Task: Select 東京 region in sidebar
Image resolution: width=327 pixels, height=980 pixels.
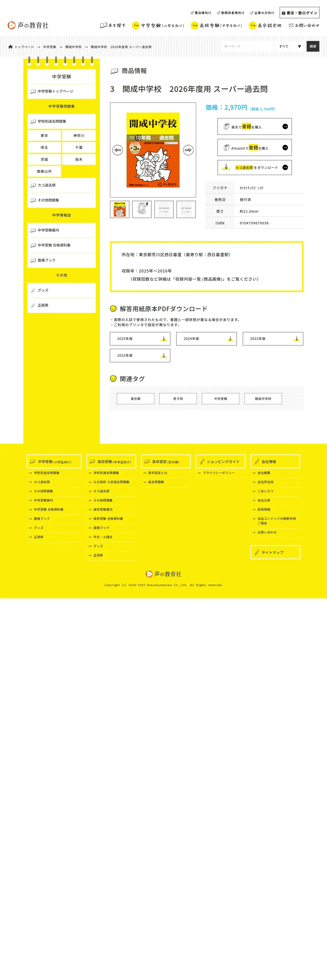Action: [44, 135]
